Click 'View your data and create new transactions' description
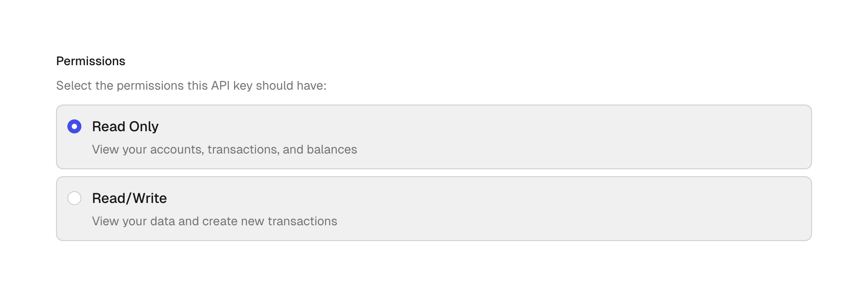This screenshot has height=297, width=868. 214,221
